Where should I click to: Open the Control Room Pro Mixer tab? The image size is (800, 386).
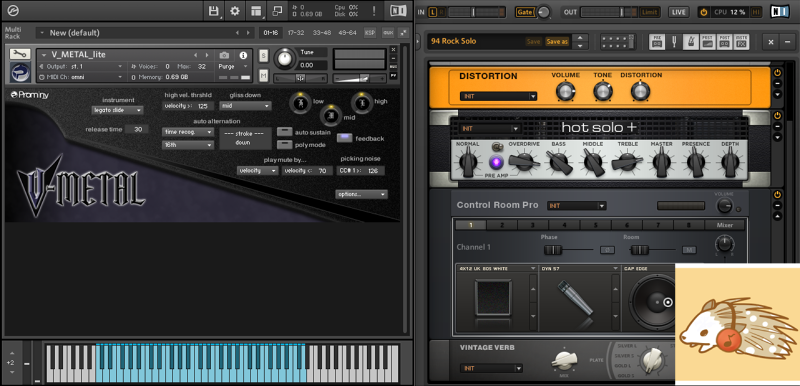coord(725,225)
